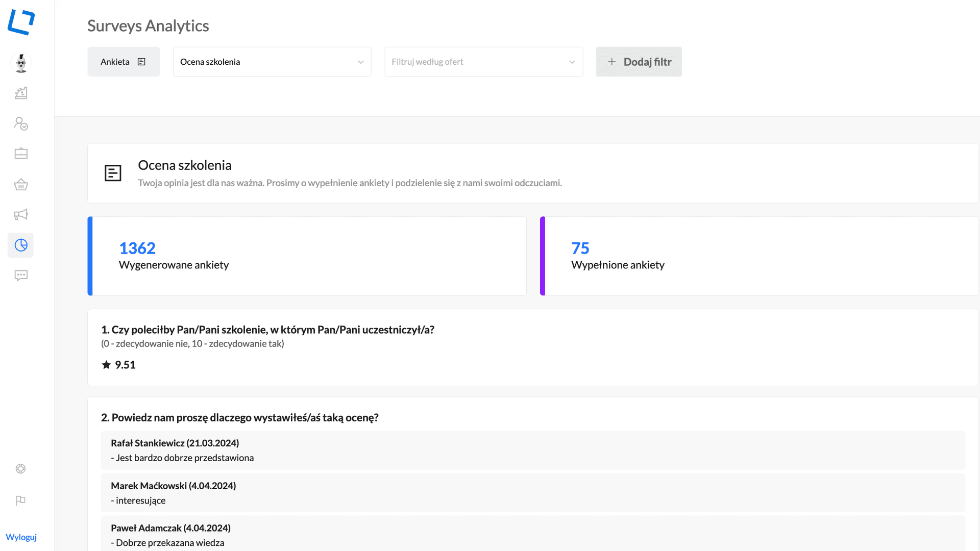Open the user-with-checkmark sidebar icon
Image resolution: width=980 pixels, height=551 pixels.
[21, 123]
